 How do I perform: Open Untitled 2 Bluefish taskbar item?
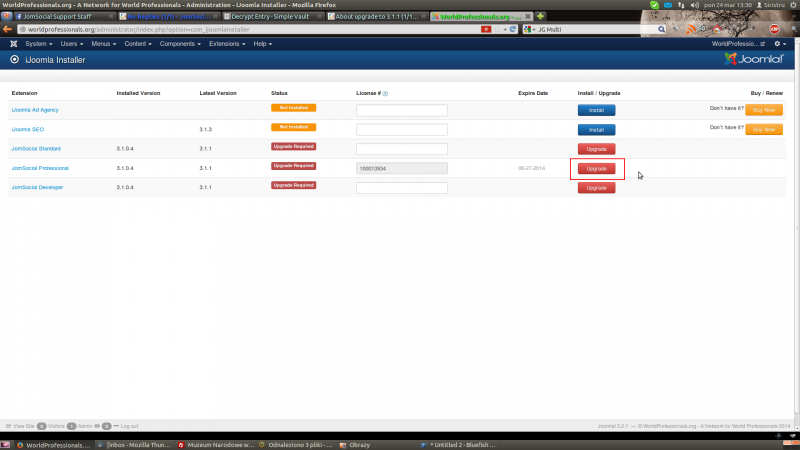(x=458, y=445)
